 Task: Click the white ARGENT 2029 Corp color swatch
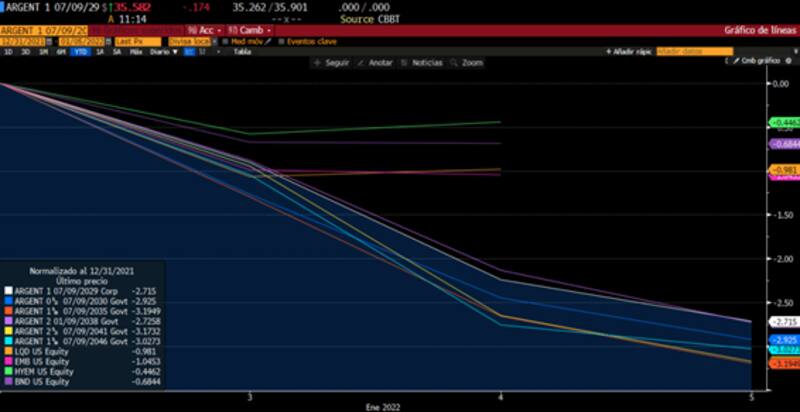point(9,291)
